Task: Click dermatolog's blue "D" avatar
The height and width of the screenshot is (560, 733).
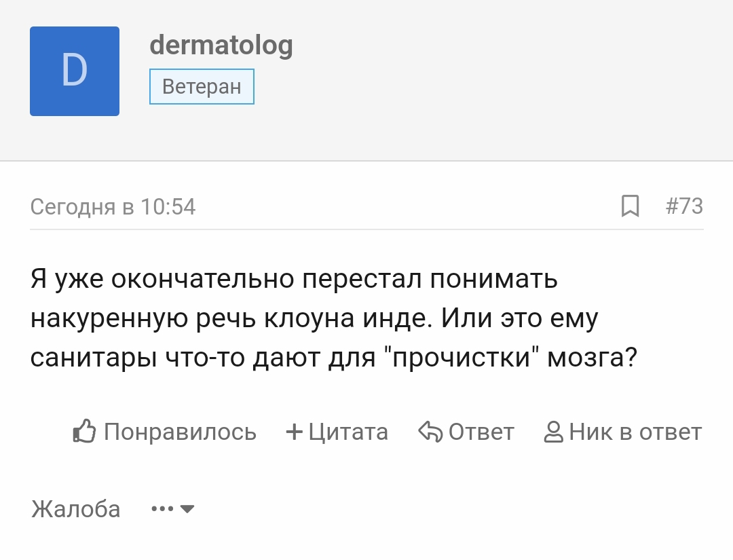Action: click(x=75, y=71)
